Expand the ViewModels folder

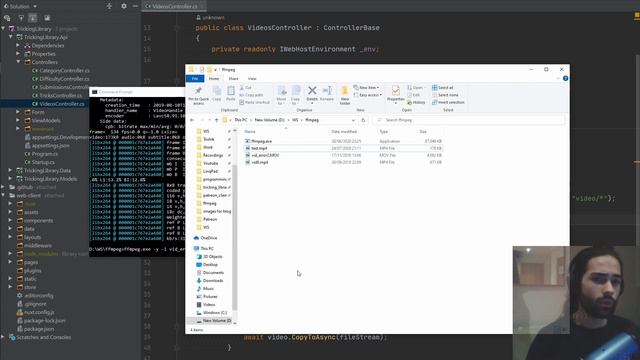pyautogui.click(x=18, y=120)
